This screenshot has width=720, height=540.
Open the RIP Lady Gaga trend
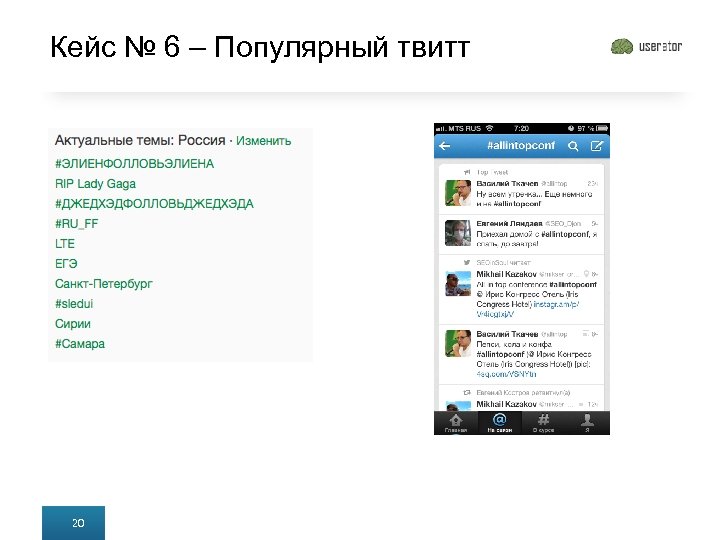click(x=96, y=184)
